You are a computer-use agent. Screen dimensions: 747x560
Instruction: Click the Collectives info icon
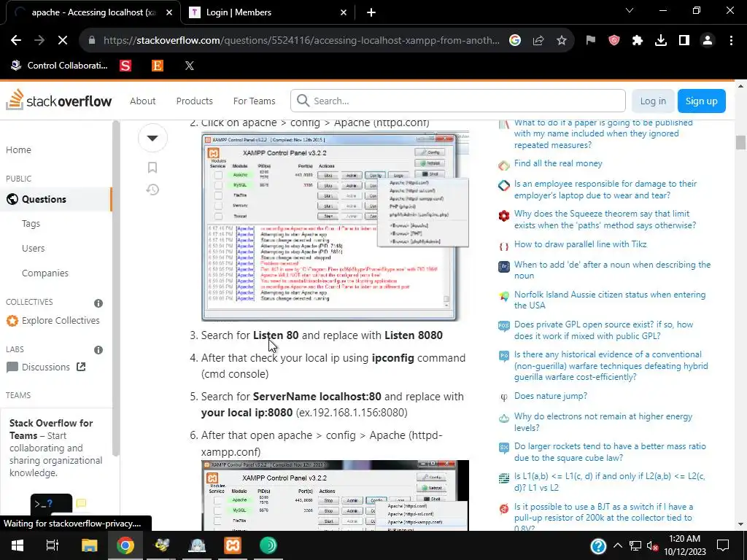98,303
